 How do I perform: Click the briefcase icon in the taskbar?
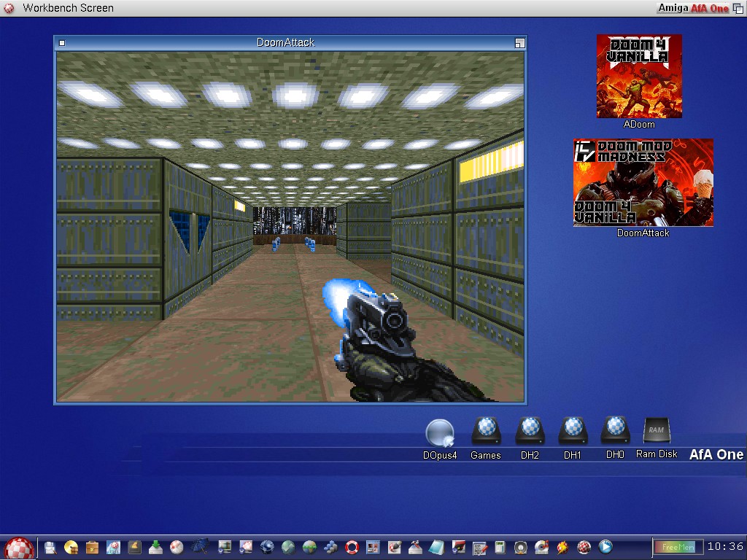[93, 547]
